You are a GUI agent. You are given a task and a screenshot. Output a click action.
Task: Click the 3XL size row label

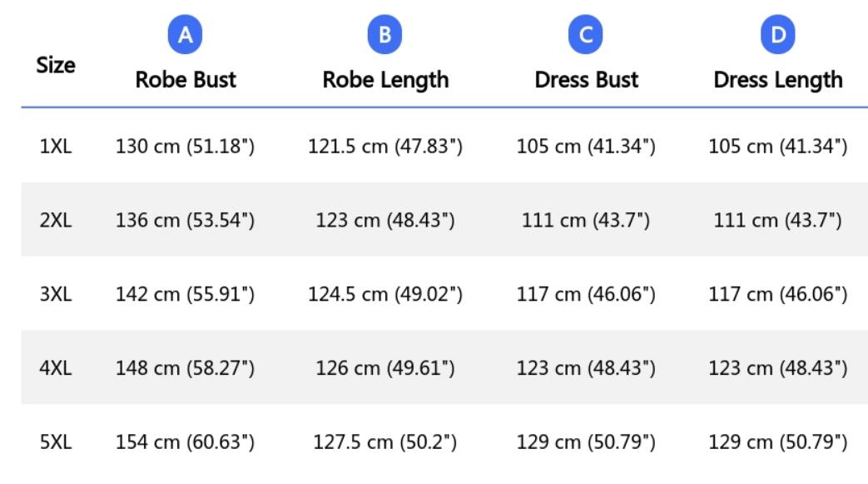click(x=56, y=294)
